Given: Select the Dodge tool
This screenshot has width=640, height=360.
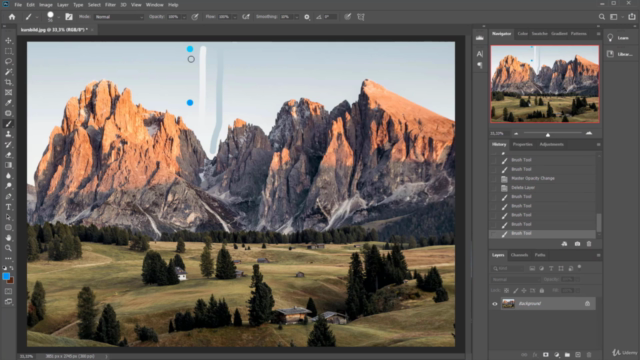Looking at the screenshot, I should [8, 186].
